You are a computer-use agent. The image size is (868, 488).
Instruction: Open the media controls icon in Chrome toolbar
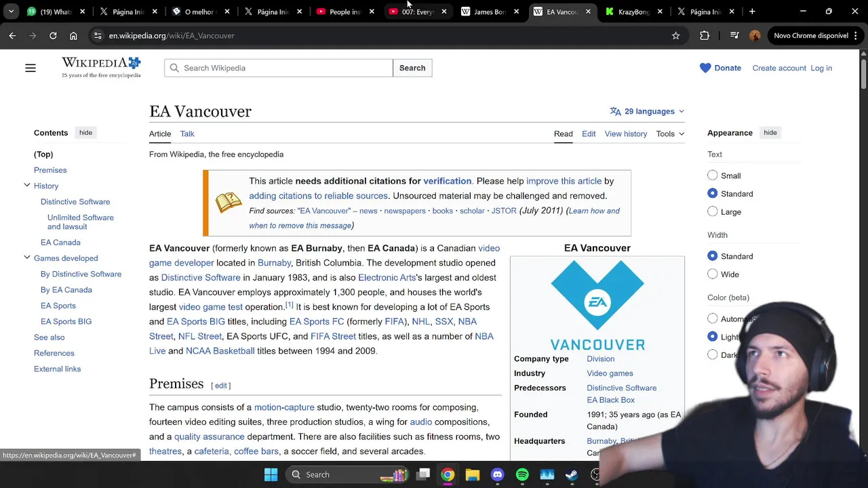[x=734, y=35]
